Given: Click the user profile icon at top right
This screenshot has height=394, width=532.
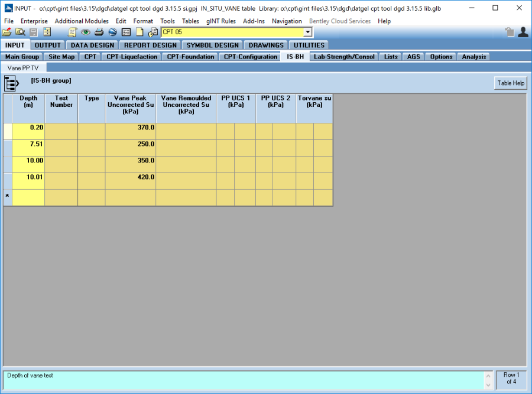Looking at the screenshot, I should point(523,32).
